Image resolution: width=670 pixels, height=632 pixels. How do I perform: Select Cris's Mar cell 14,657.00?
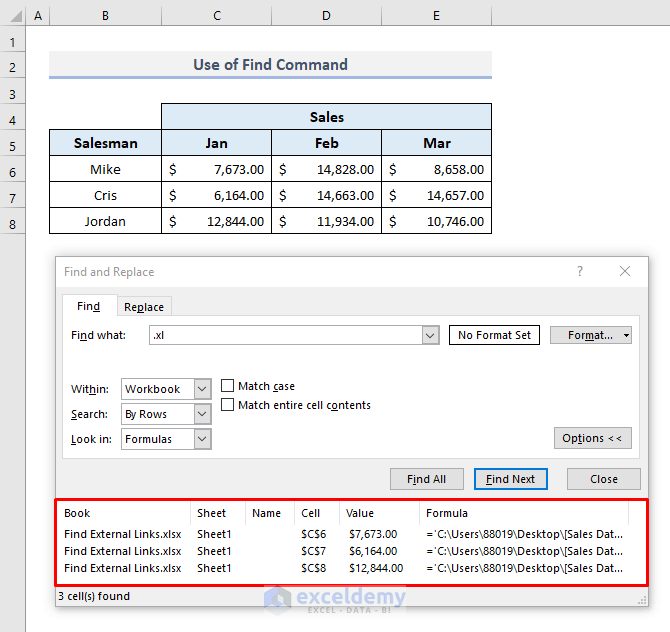(436, 195)
